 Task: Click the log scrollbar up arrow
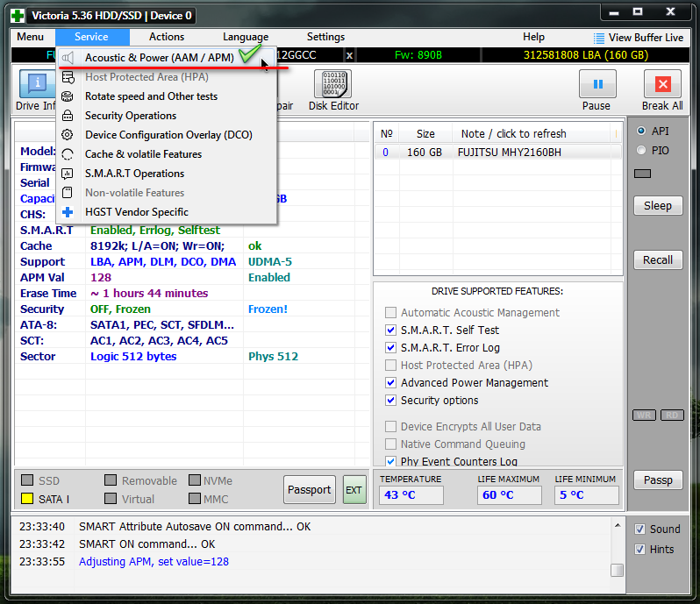coord(617,525)
